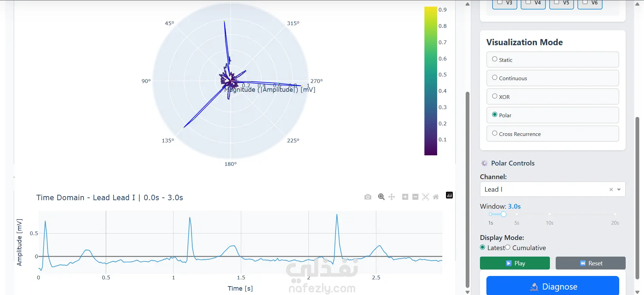The width and height of the screenshot is (644, 295).
Task: Click the Magnitude radial axis label
Action: 270,90
